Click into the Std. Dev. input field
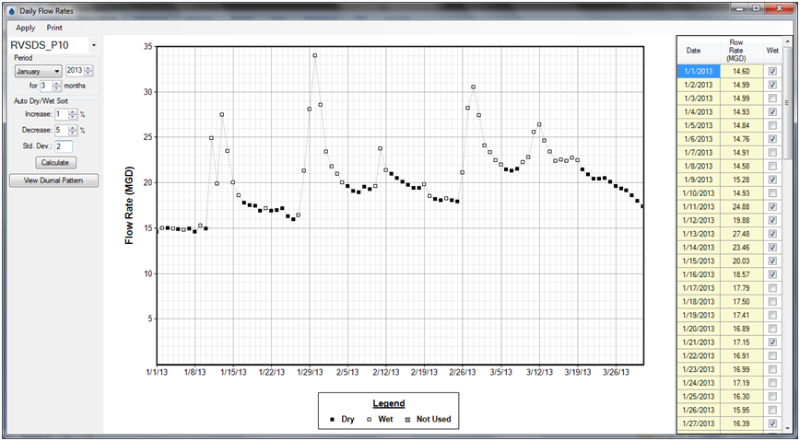 pyautogui.click(x=64, y=147)
